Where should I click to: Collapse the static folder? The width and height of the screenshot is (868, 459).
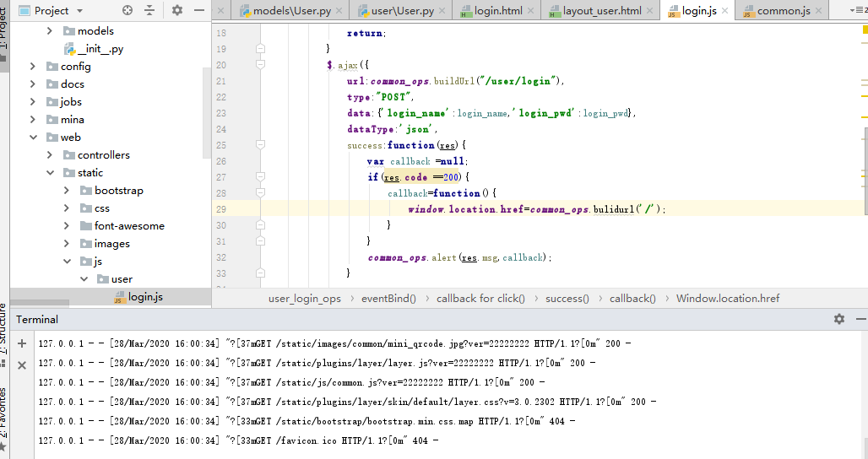click(x=51, y=172)
